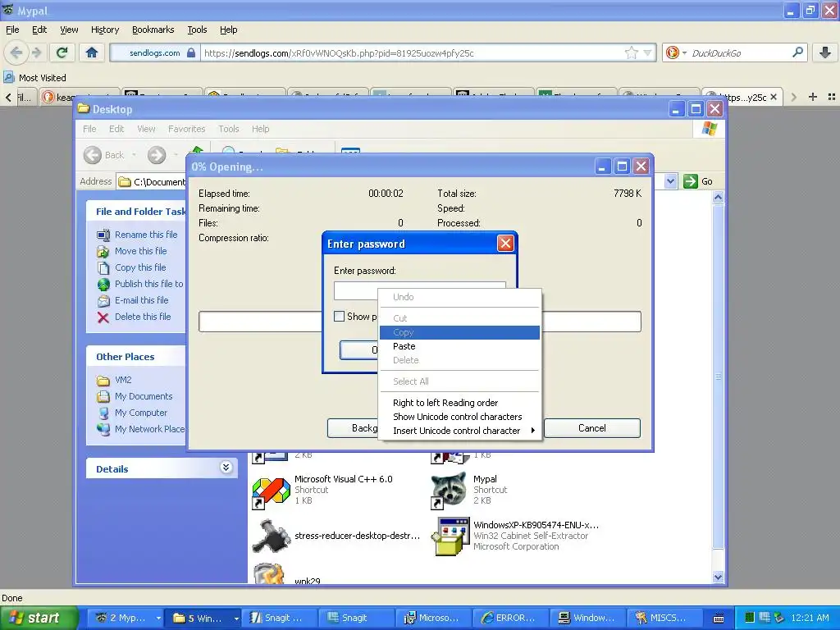Select Show Unicode control characters
This screenshot has height=630, width=840.
459,417
